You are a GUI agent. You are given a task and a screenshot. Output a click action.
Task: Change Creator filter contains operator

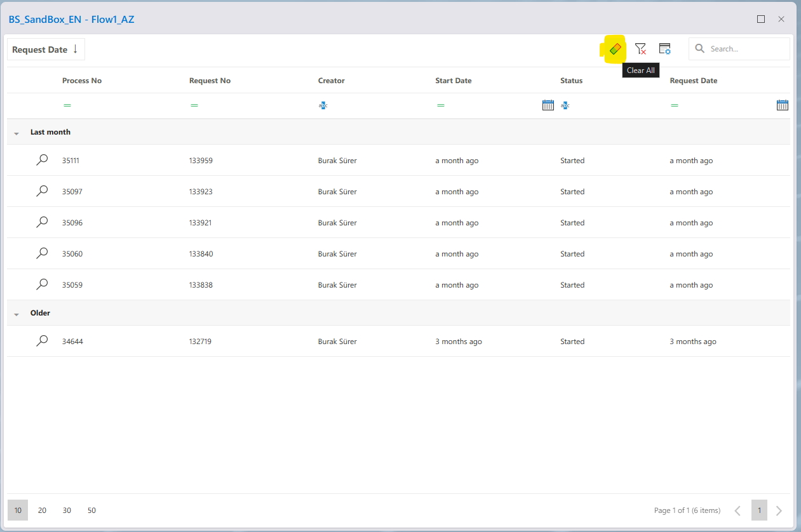point(323,105)
